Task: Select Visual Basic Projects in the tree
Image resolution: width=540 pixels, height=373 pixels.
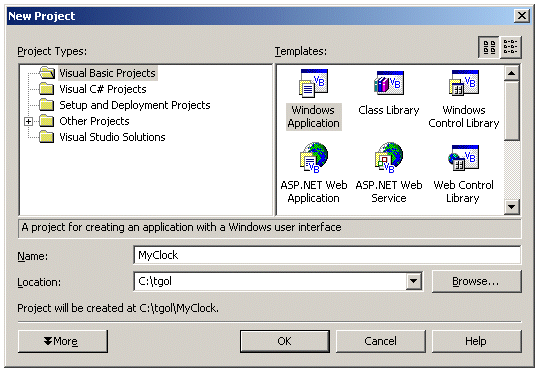Action: [107, 73]
